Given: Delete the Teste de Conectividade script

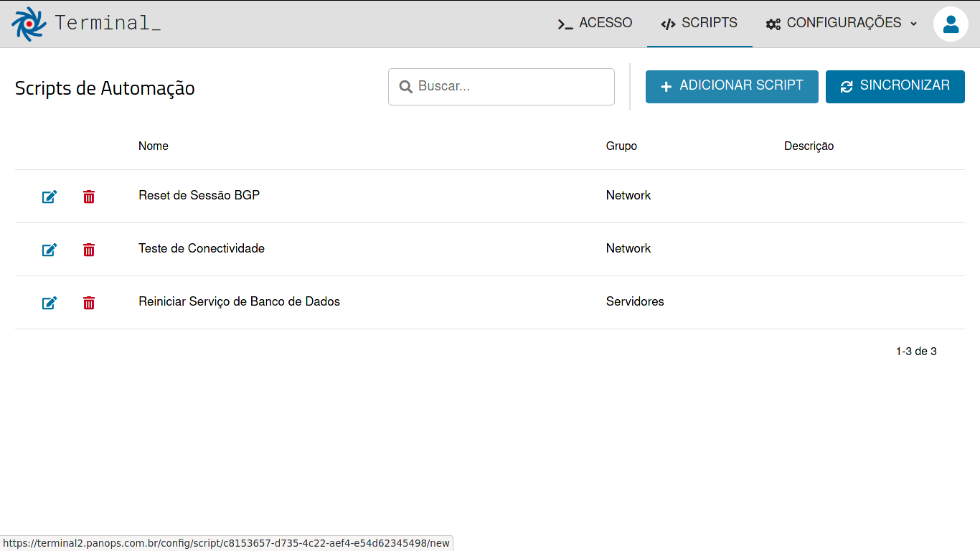Looking at the screenshot, I should [x=89, y=250].
